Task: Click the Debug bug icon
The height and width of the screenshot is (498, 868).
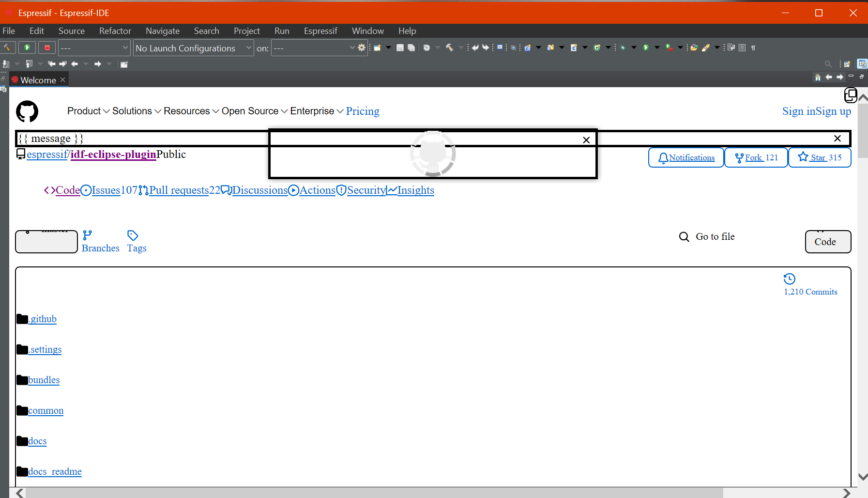Action: click(623, 47)
